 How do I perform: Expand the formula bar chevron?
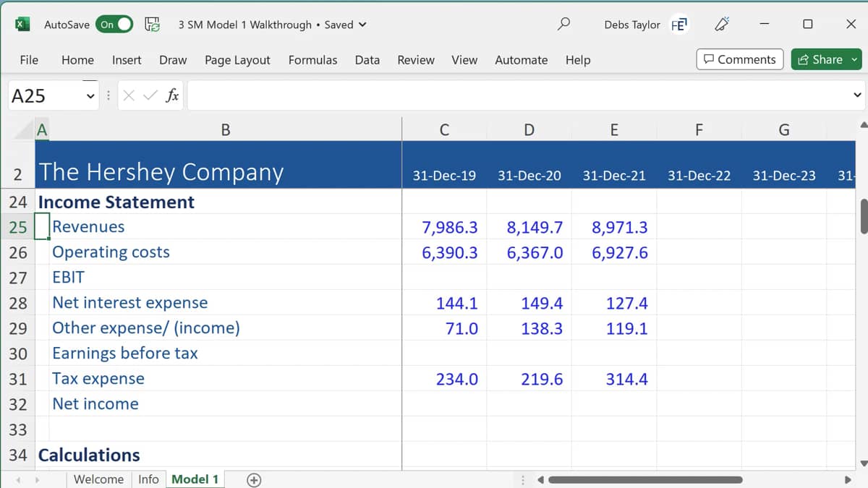click(x=858, y=95)
